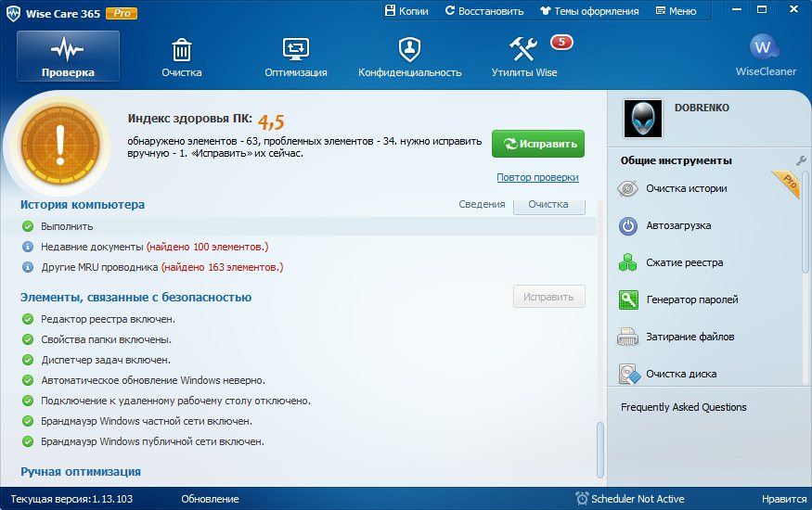Click Текущая версия: 1.13.103 text
The image size is (812, 510).
[71, 499]
